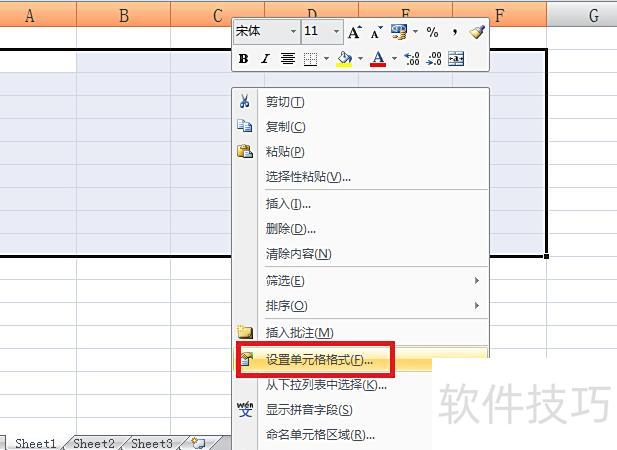
Task: Choose 粘贴(P) from the context menu
Action: click(361, 151)
